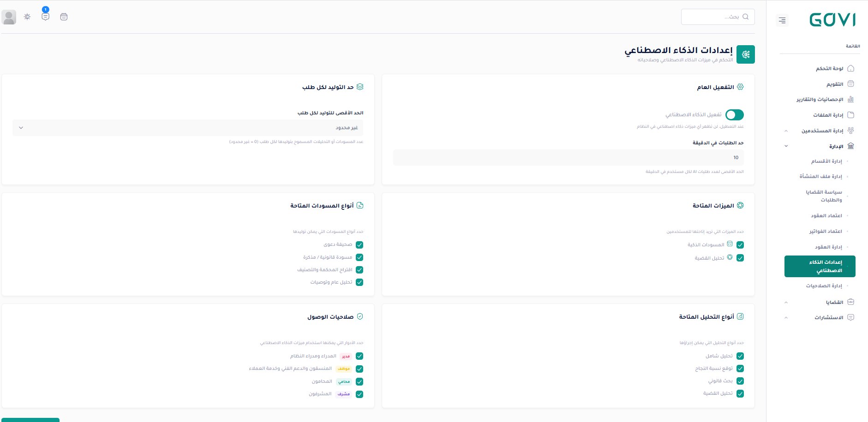This screenshot has height=422, width=868.
Task: Click the GOVI logo
Action: point(833,20)
